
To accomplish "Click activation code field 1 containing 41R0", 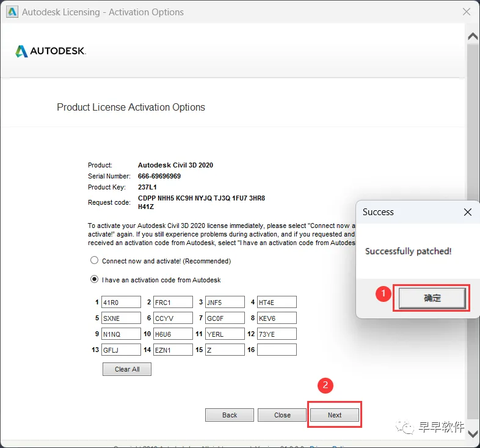I will [122, 302].
